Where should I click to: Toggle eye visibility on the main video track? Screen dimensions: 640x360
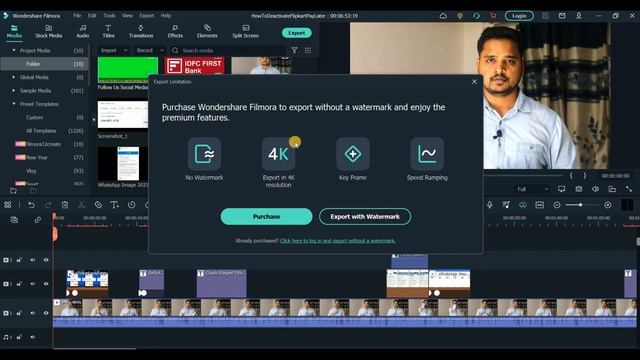coord(46,313)
